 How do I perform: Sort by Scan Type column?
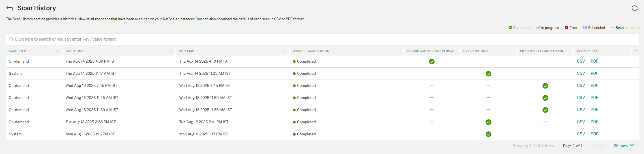[57, 51]
